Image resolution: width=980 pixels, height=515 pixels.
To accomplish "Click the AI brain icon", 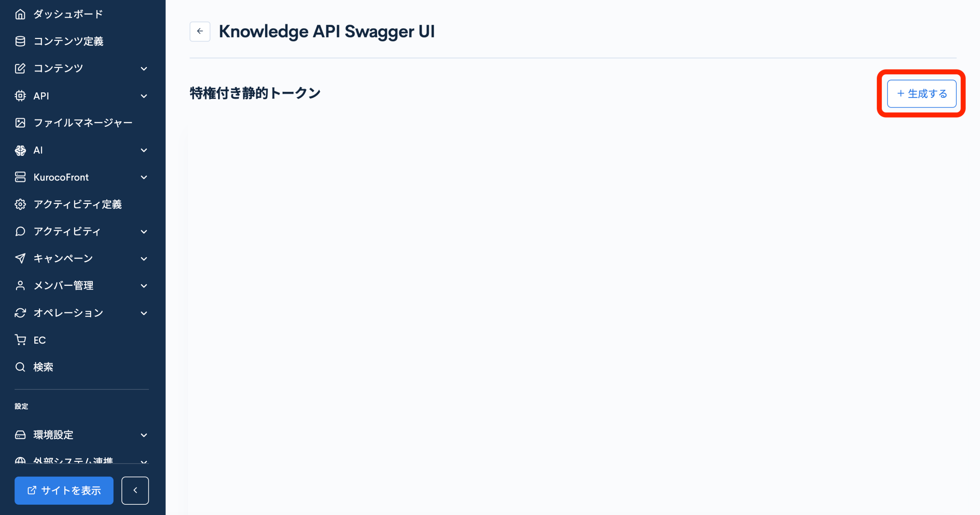I will coord(20,150).
